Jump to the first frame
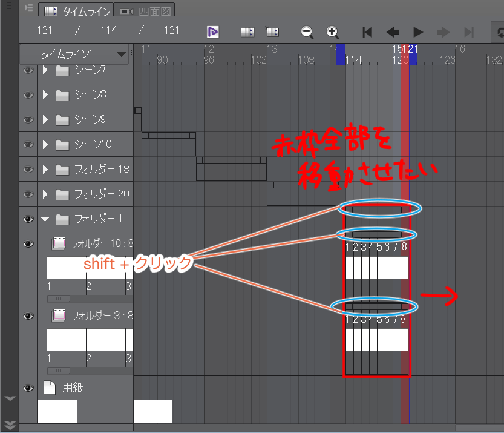This screenshot has width=504, height=433. click(x=367, y=31)
